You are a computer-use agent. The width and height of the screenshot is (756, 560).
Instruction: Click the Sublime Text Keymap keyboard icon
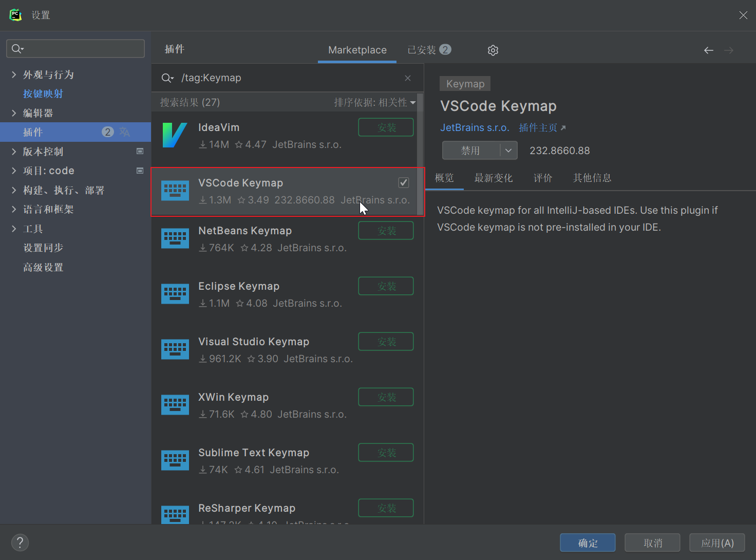point(175,460)
